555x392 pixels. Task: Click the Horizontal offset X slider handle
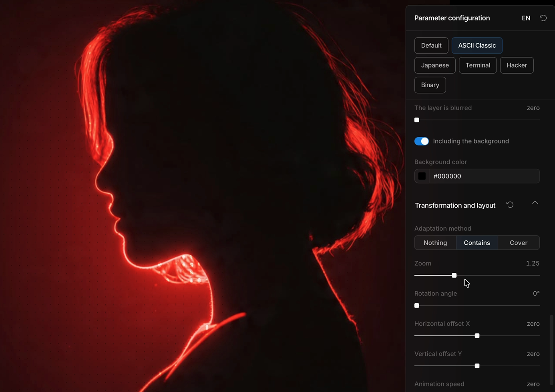(x=477, y=336)
